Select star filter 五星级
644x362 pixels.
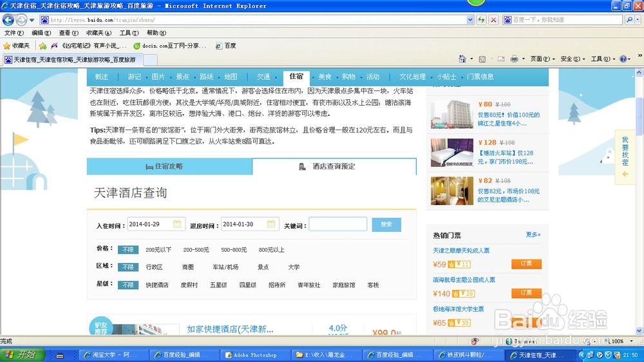(x=218, y=285)
